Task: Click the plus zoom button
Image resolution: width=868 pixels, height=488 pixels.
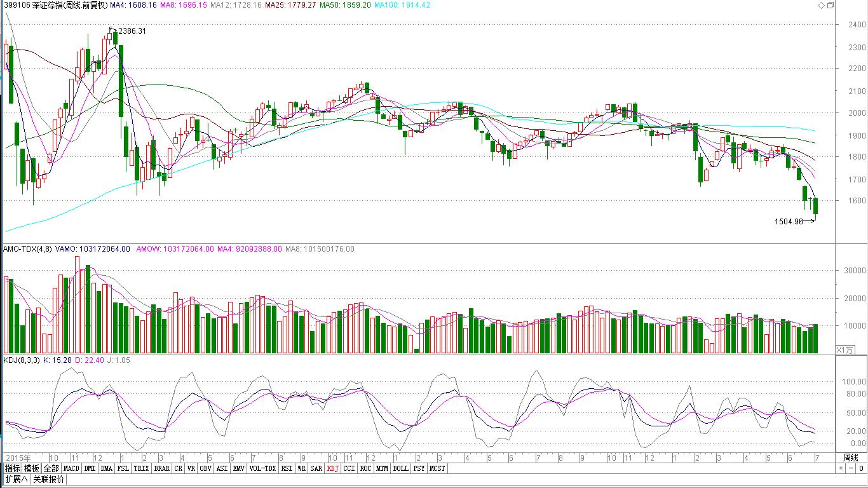Action: pyautogui.click(x=841, y=468)
